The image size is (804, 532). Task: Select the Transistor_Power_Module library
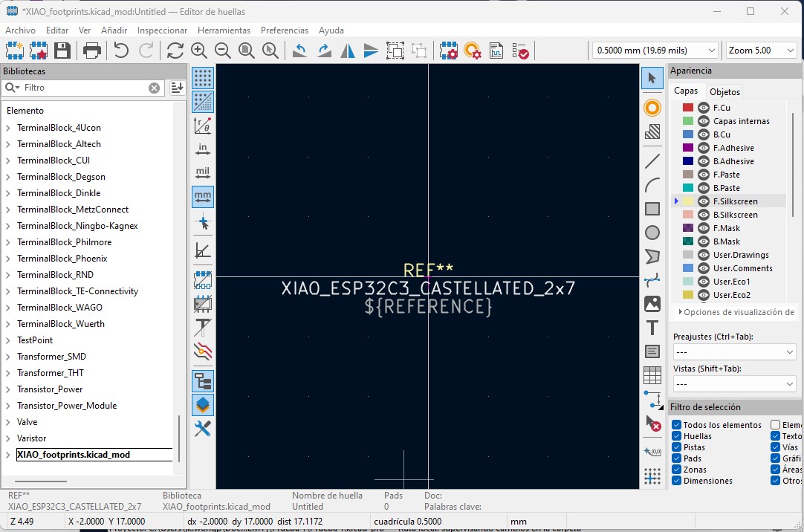[67, 406]
